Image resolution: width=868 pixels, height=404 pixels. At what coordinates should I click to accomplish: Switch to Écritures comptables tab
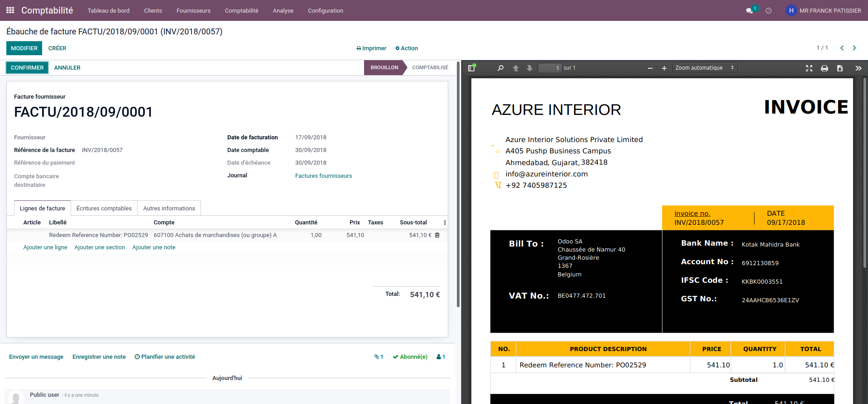[x=104, y=209]
